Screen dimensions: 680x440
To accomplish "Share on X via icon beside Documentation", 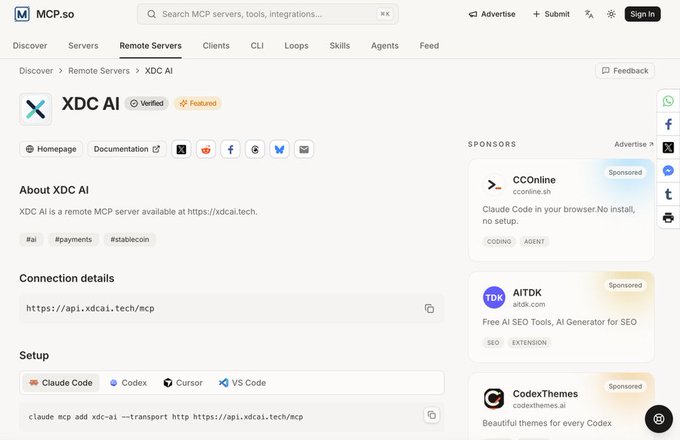I will click(181, 149).
